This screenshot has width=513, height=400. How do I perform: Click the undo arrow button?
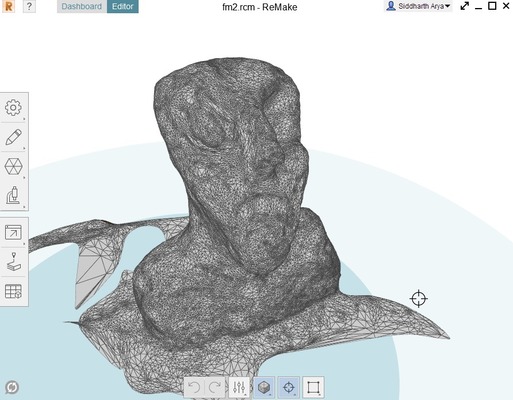tap(194, 387)
